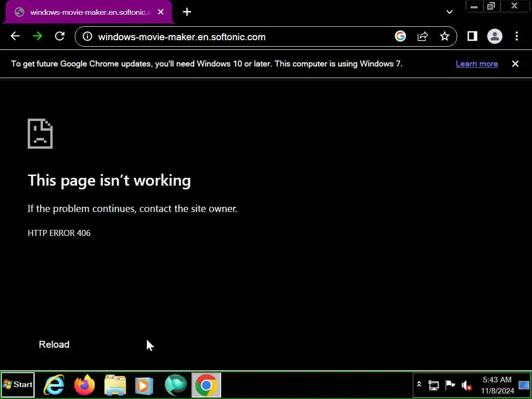Image resolution: width=532 pixels, height=399 pixels.
Task: Open Windows Explorer folder icon
Action: pyautogui.click(x=115, y=385)
